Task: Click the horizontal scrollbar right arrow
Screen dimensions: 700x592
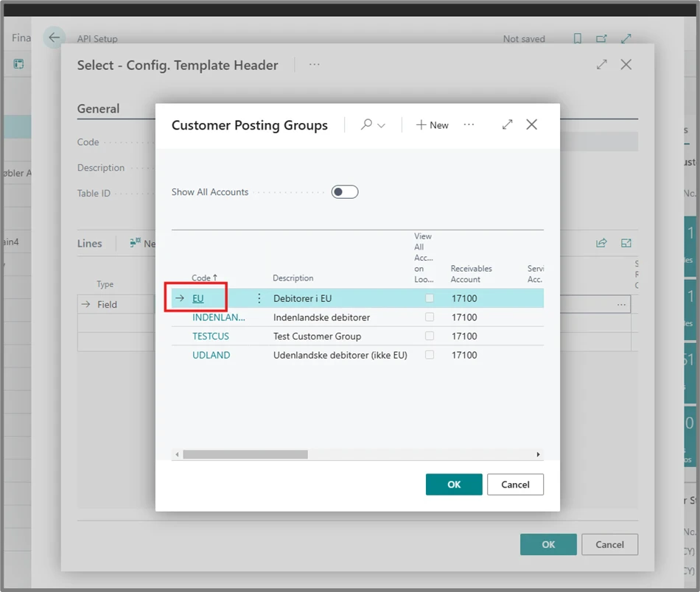Action: pos(538,454)
